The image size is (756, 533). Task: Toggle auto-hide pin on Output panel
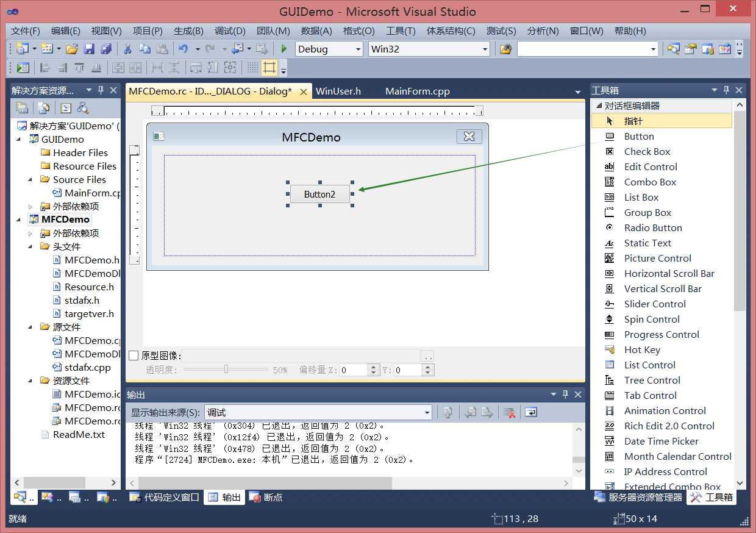coord(565,395)
